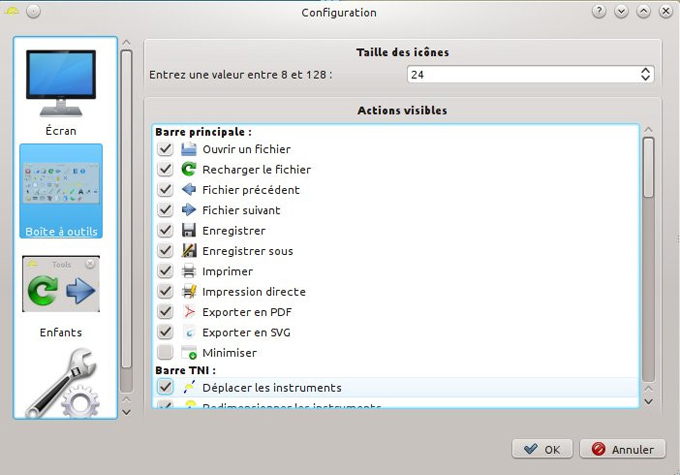The image size is (680, 475).
Task: Click the Imprimer printer icon
Action: pos(190,271)
